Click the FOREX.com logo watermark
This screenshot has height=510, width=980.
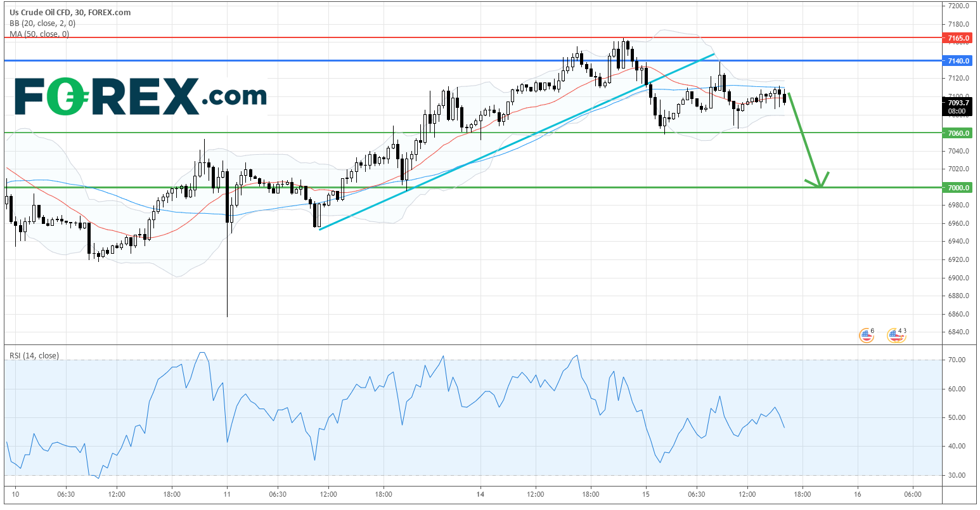coord(141,96)
